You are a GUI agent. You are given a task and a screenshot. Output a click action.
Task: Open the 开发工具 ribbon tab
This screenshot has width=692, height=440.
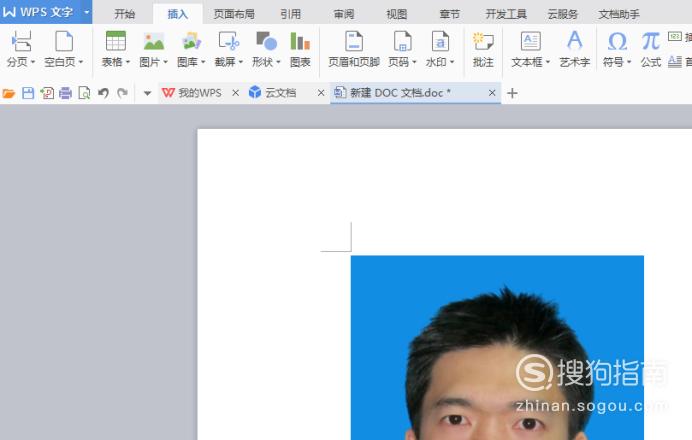(x=506, y=14)
